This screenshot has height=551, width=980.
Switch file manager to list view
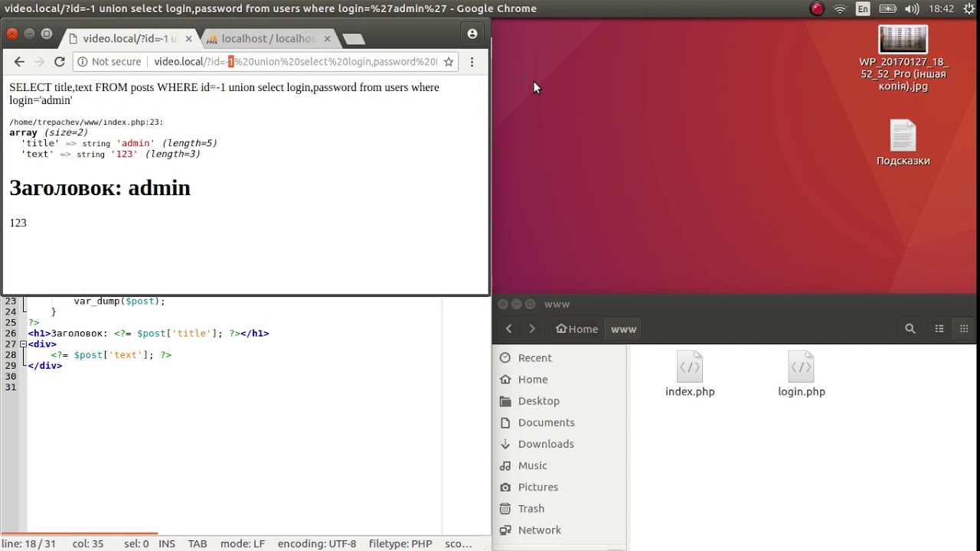tap(939, 329)
